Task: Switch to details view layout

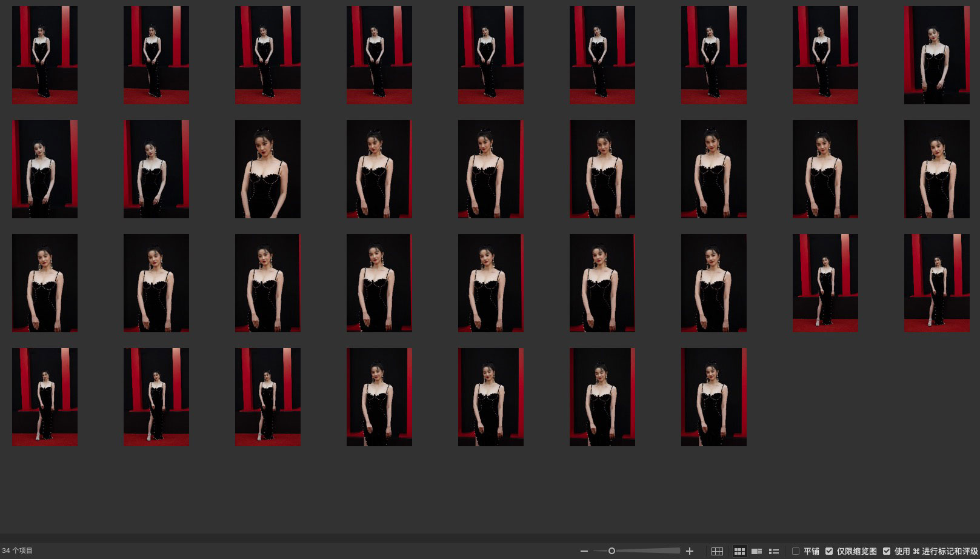Action: click(756, 551)
